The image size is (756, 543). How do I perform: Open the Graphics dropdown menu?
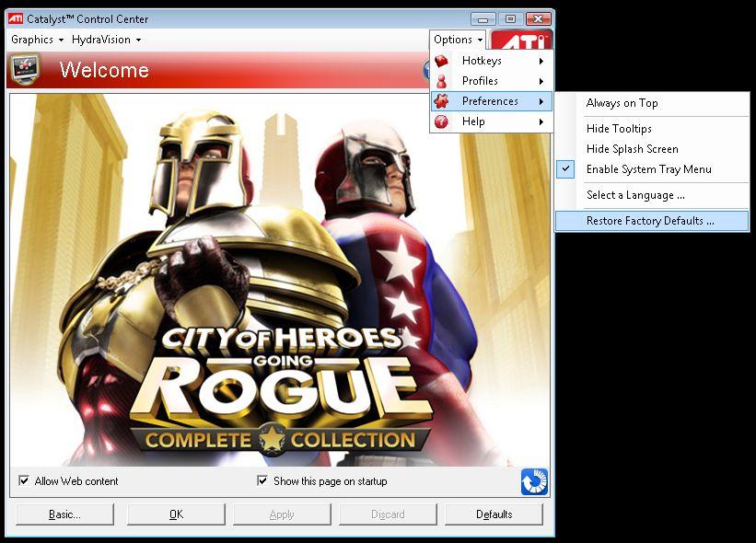[x=37, y=40]
